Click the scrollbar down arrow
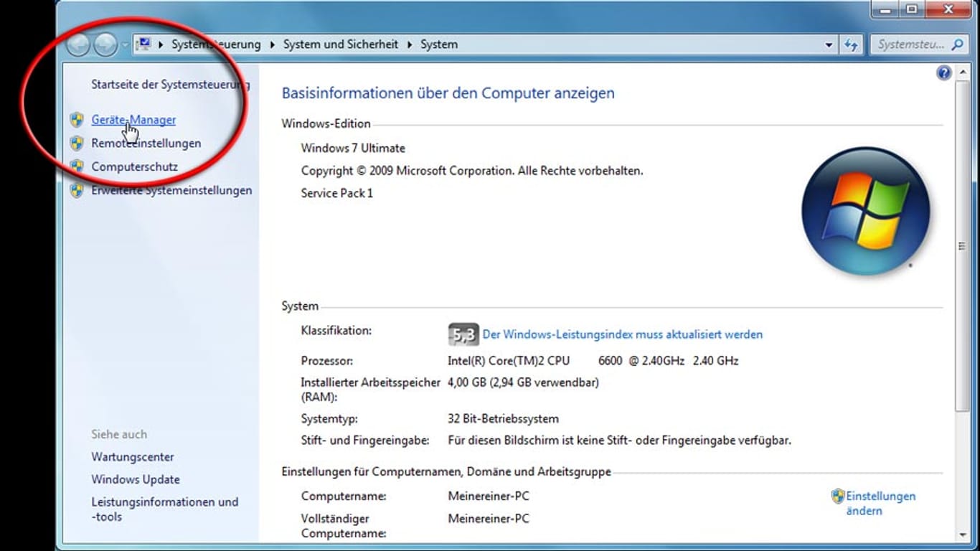The width and height of the screenshot is (980, 551). (x=962, y=534)
